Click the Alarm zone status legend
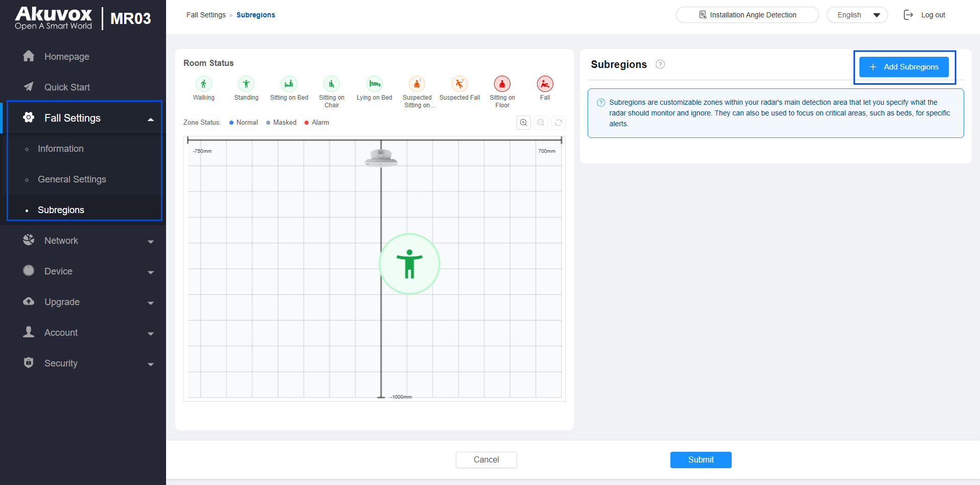This screenshot has height=485, width=980. 317,123
